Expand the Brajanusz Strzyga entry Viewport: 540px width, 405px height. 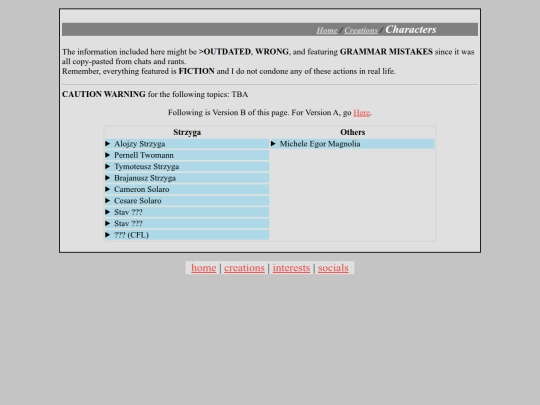coord(187,178)
